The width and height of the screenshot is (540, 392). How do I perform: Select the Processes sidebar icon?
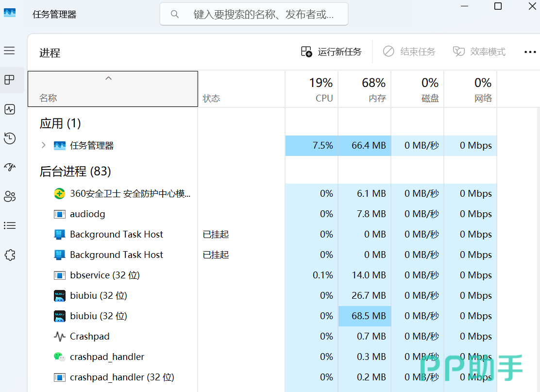tap(10, 80)
